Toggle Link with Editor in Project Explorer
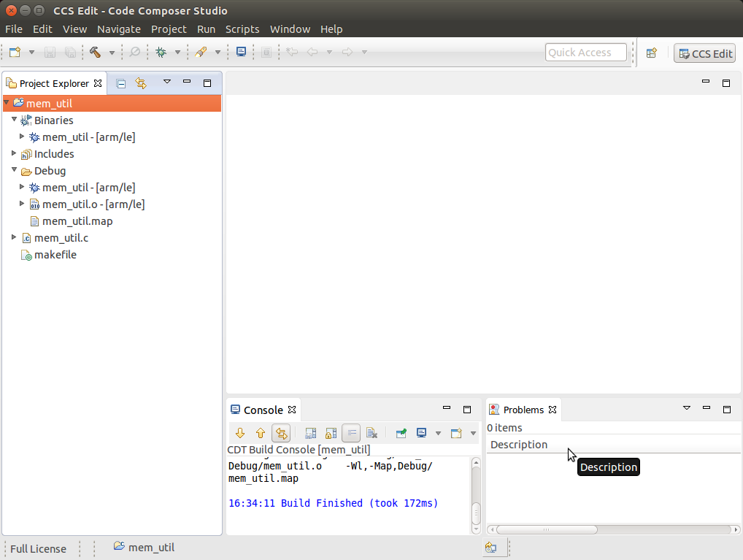Screen dimensions: 743x560 point(141,83)
